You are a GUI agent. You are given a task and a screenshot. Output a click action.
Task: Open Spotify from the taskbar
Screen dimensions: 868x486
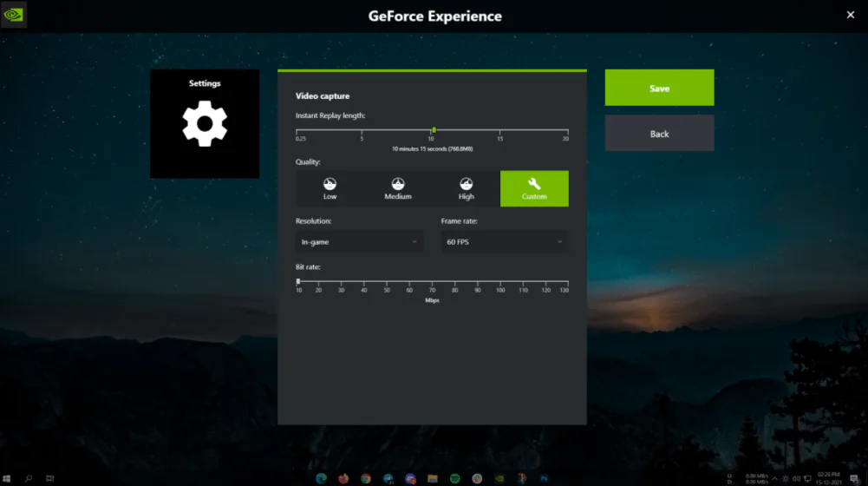point(455,478)
